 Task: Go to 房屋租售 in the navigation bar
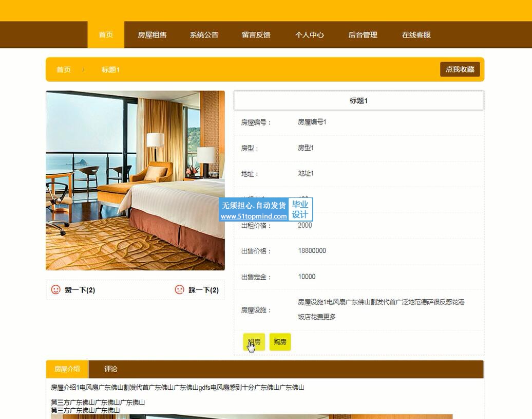click(152, 34)
